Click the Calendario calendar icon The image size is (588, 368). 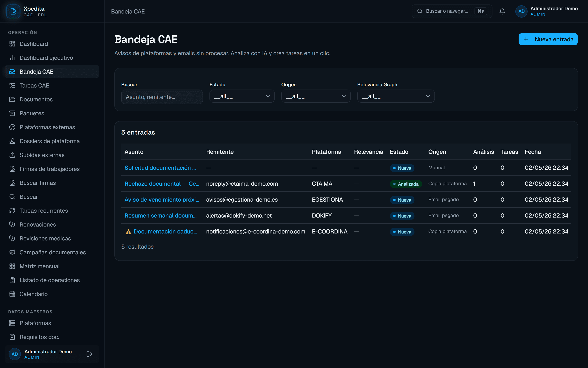(12, 294)
